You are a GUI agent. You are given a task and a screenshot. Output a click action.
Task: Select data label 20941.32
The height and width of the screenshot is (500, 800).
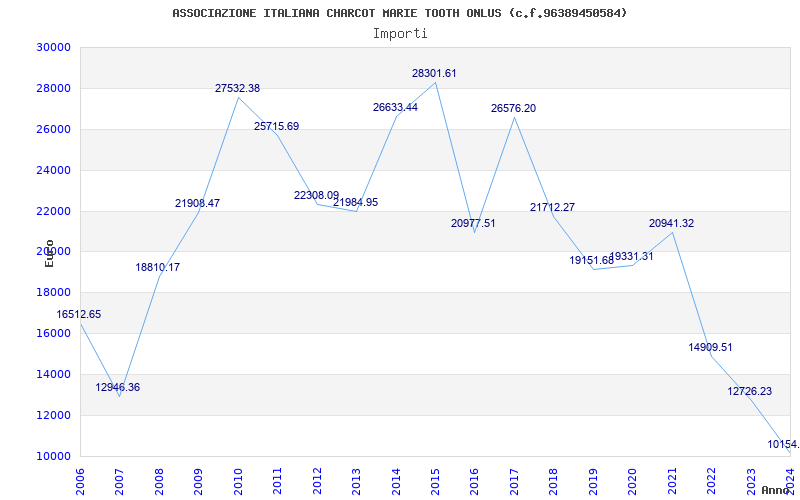pos(671,223)
